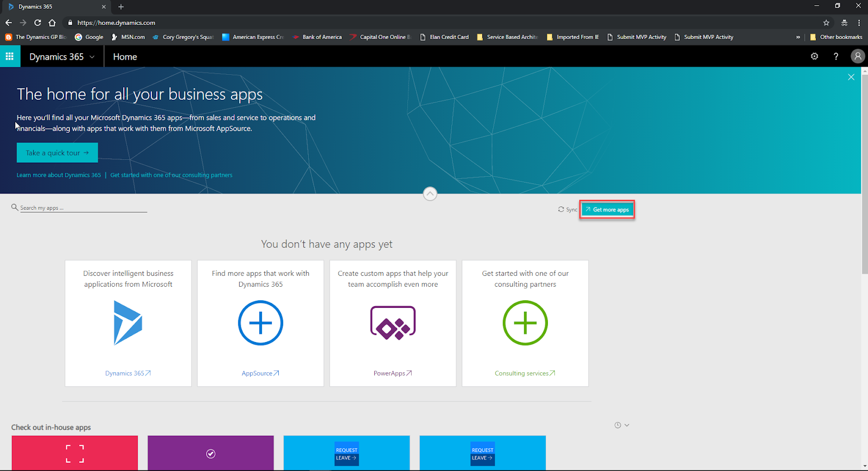Click the green Consulting services plus icon
Image resolution: width=868 pixels, height=471 pixels.
(525, 323)
